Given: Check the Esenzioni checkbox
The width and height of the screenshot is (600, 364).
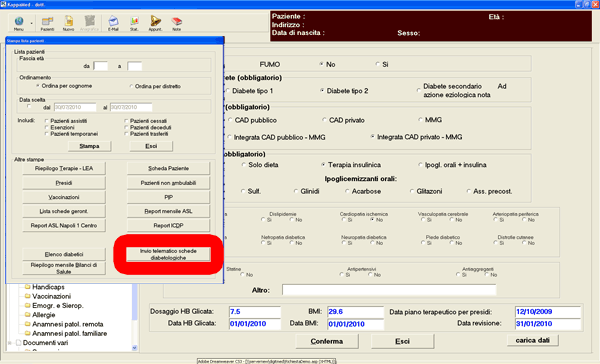Looking at the screenshot, I should click(47, 127).
